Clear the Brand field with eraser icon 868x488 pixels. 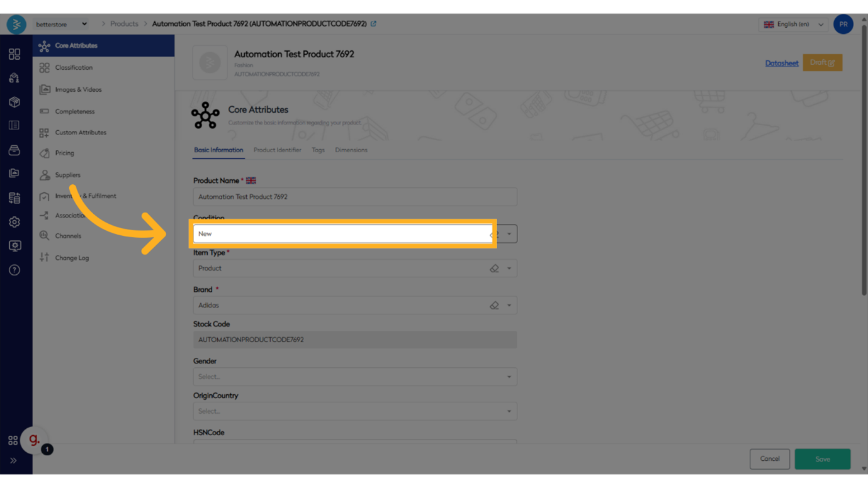click(x=494, y=306)
